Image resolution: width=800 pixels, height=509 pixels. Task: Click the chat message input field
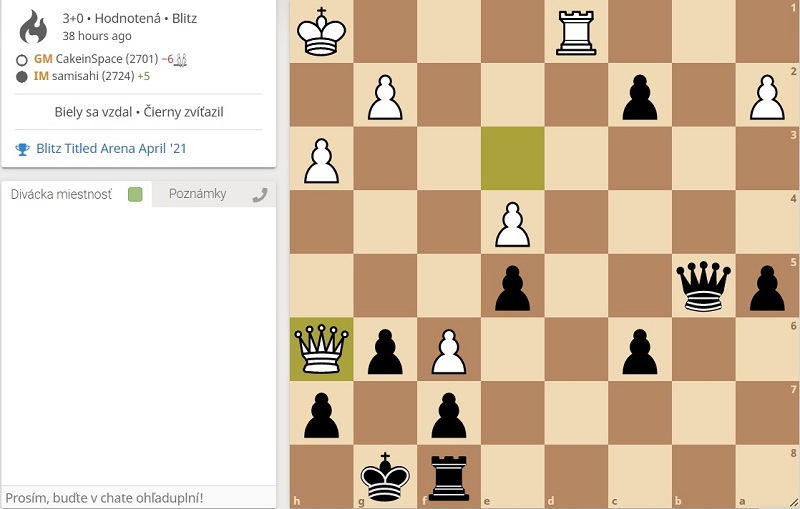pos(138,497)
